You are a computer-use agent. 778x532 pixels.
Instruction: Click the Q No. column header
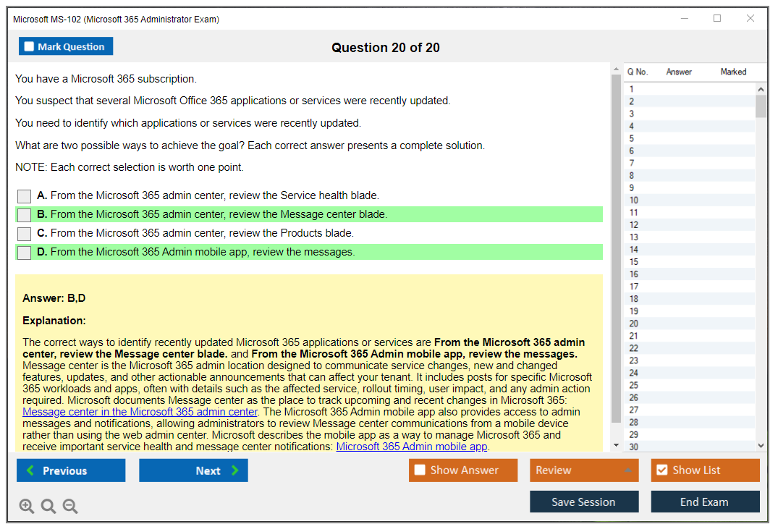tap(638, 72)
